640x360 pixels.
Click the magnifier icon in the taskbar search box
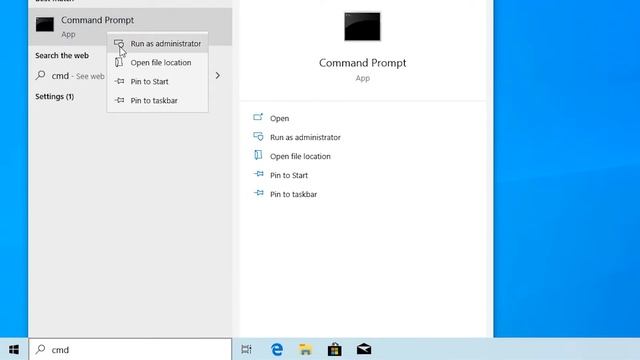pyautogui.click(x=40, y=349)
